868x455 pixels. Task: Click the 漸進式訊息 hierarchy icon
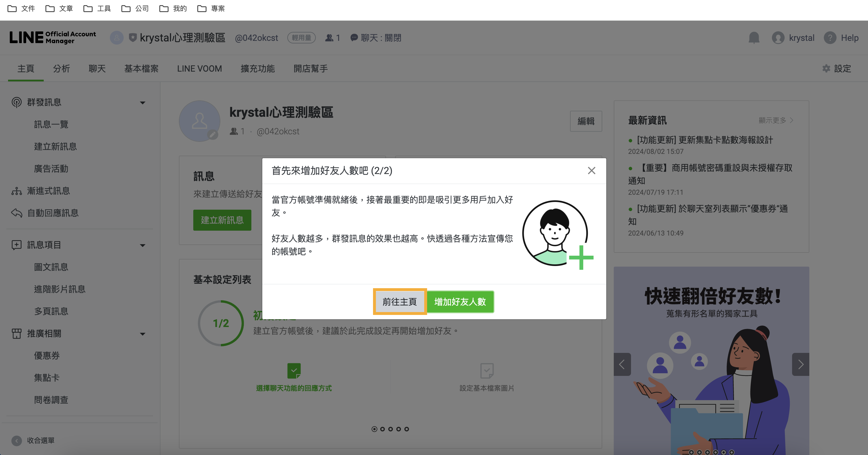pos(16,191)
